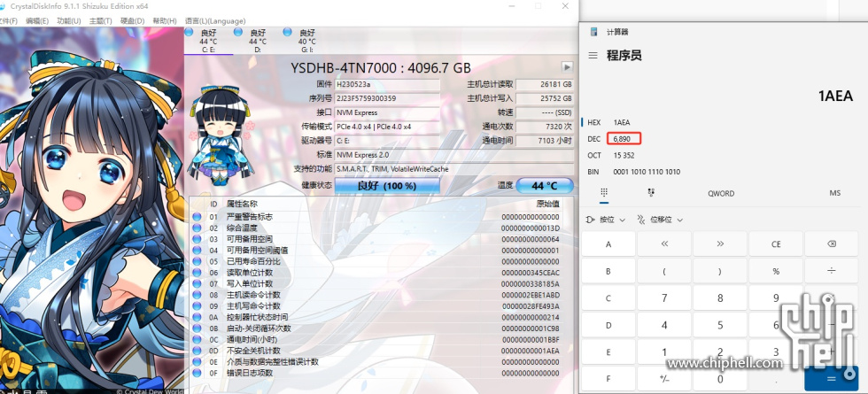Image resolution: width=868 pixels, height=394 pixels.
Task: Click the percent % key in Calculator
Action: pos(776,271)
